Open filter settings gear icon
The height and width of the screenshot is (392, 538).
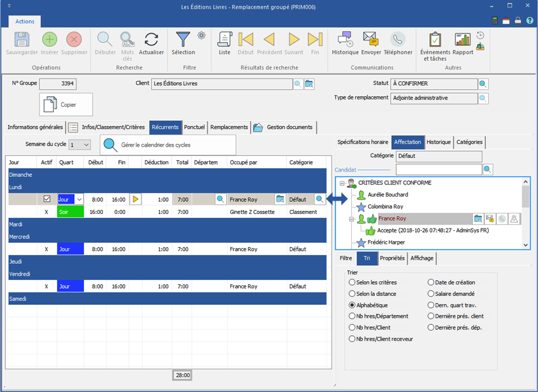(x=201, y=35)
